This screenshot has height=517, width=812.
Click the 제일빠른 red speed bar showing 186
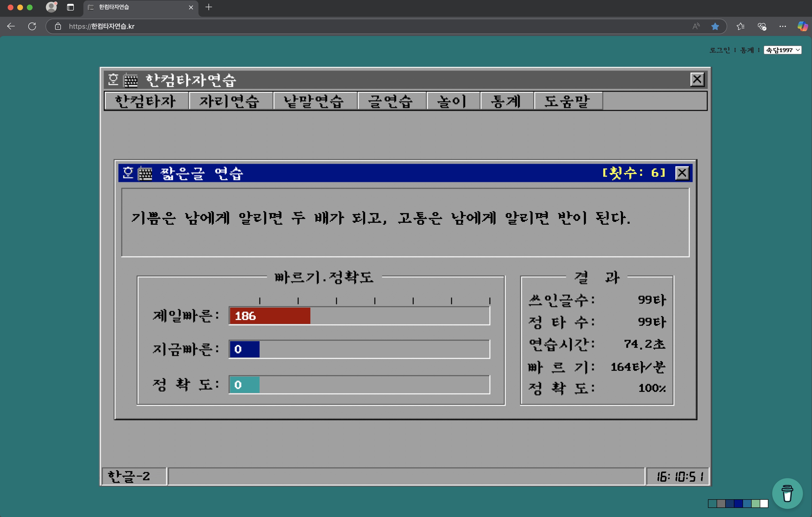click(x=270, y=316)
